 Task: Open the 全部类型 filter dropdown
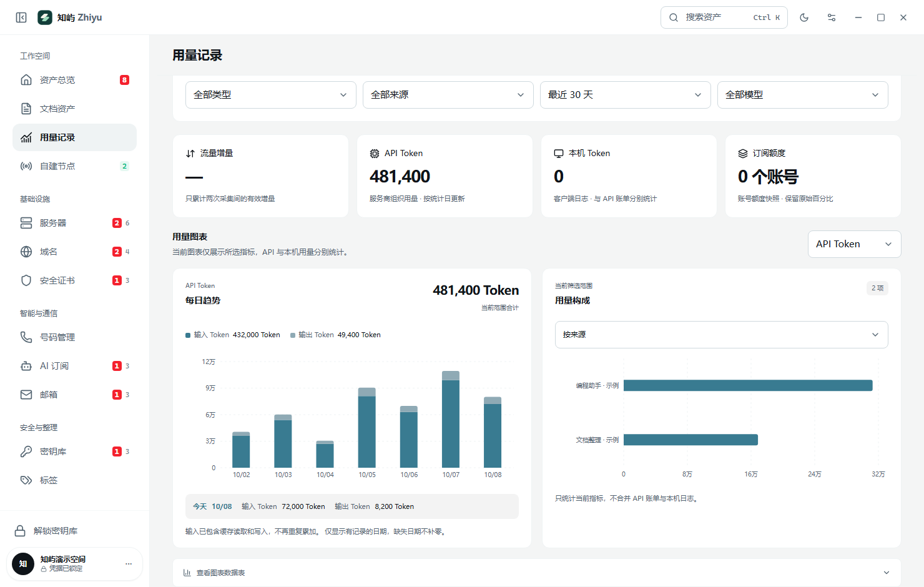tap(271, 95)
